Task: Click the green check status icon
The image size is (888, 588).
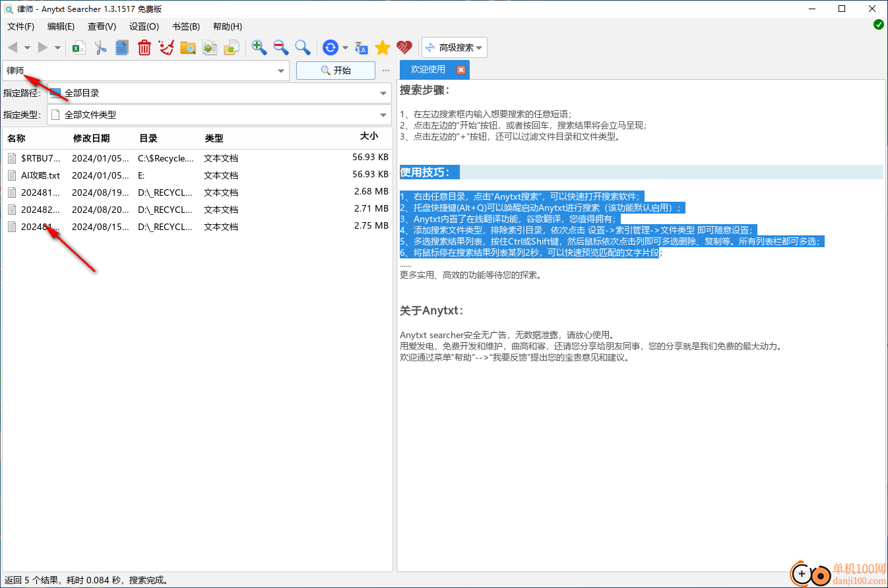Action: point(878,24)
